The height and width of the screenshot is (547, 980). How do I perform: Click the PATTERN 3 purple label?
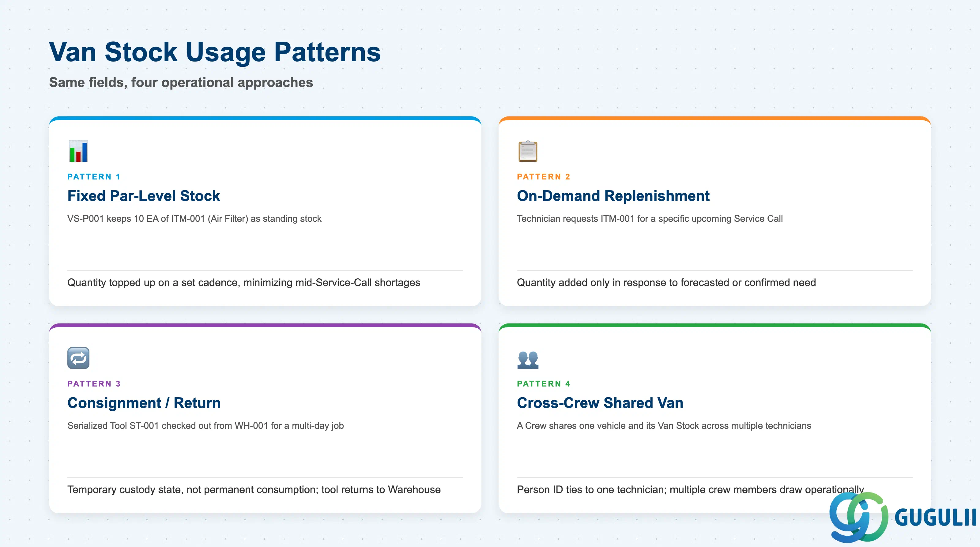pos(94,383)
